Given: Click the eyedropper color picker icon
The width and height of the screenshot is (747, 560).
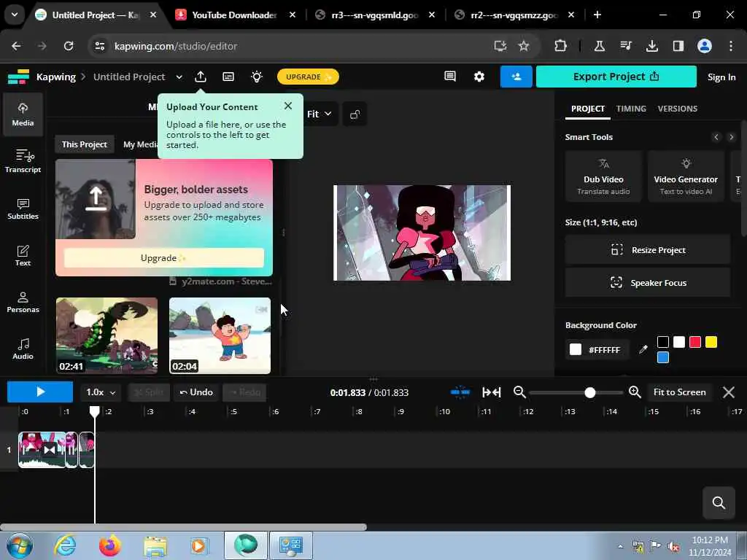Looking at the screenshot, I should [x=643, y=349].
